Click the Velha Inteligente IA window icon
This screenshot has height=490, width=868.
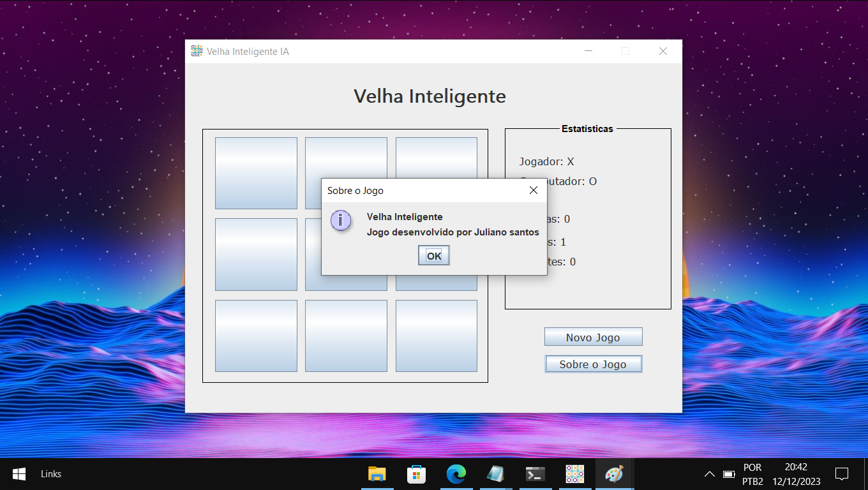[x=197, y=51]
